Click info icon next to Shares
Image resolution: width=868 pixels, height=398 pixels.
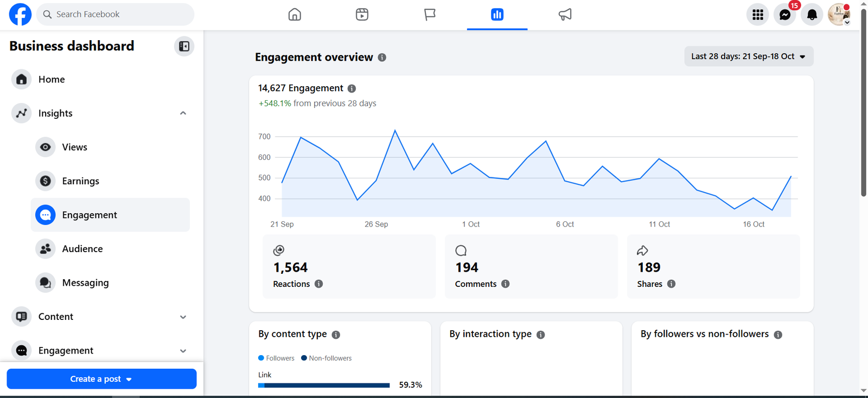point(672,284)
